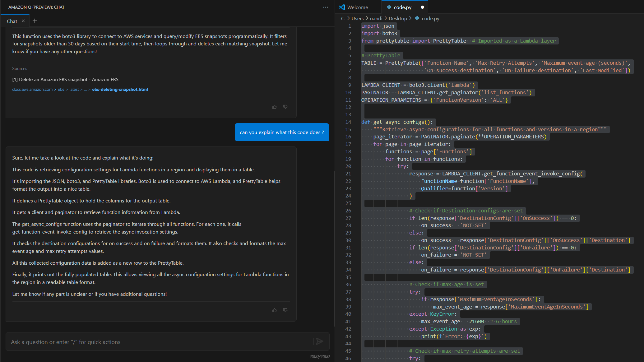Image resolution: width=644 pixels, height=362 pixels.
Task: Give thumbs up on the code explanation answer
Action: (x=274, y=310)
